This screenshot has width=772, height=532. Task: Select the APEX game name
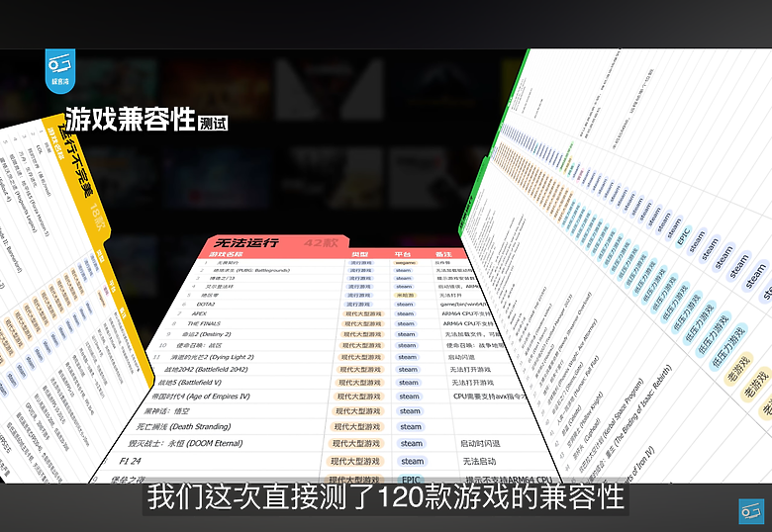click(199, 313)
